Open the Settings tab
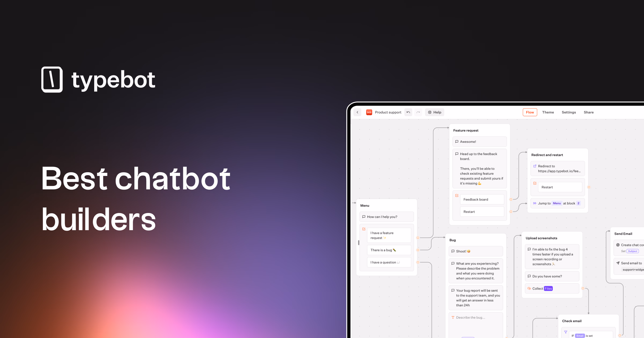 click(569, 112)
